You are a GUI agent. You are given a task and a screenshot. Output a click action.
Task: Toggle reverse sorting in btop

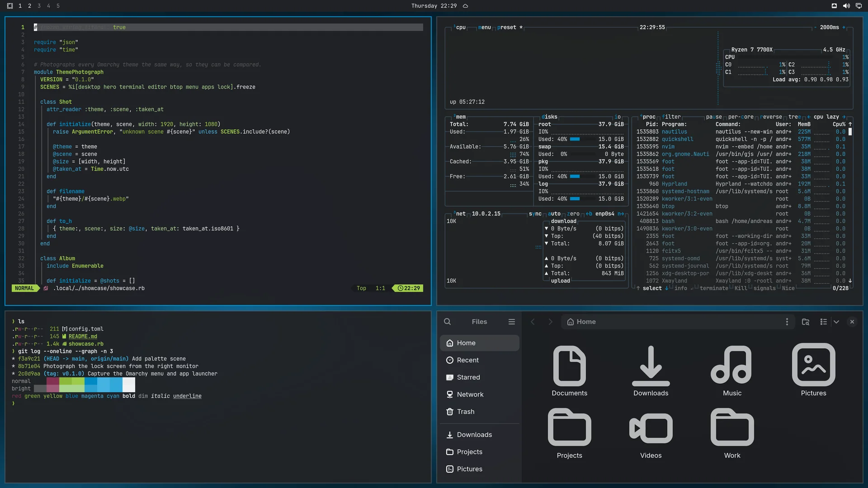tap(771, 117)
